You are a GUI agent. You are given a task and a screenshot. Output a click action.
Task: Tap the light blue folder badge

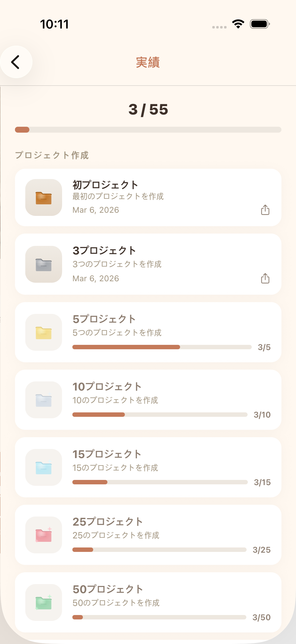[x=44, y=467]
